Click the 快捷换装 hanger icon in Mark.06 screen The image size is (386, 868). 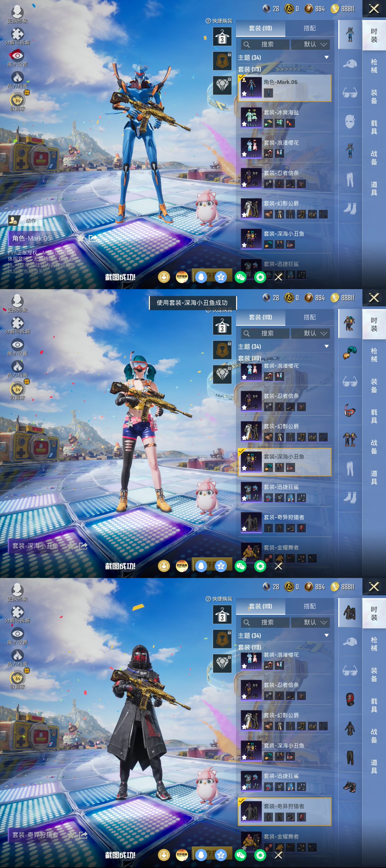tap(222, 37)
